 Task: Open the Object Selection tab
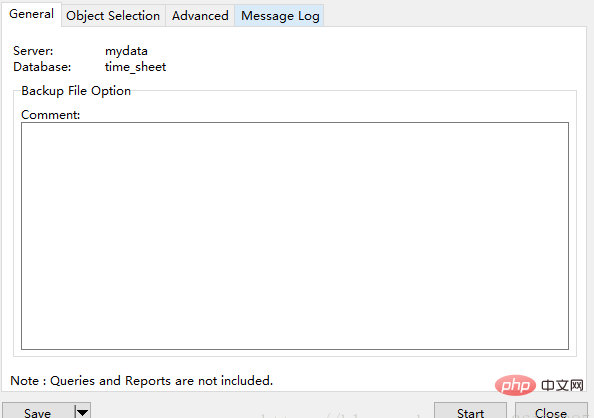[113, 16]
